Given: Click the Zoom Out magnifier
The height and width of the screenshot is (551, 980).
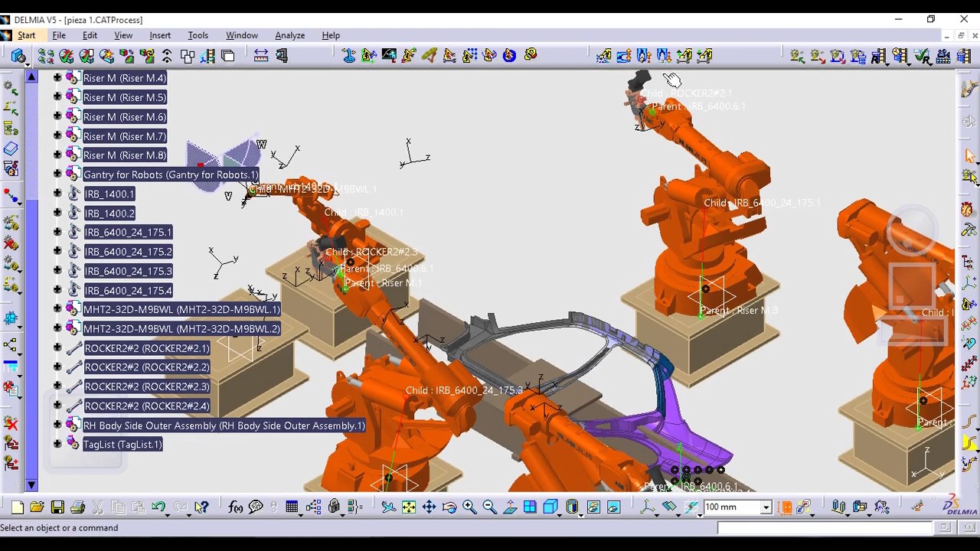Looking at the screenshot, I should [489, 507].
